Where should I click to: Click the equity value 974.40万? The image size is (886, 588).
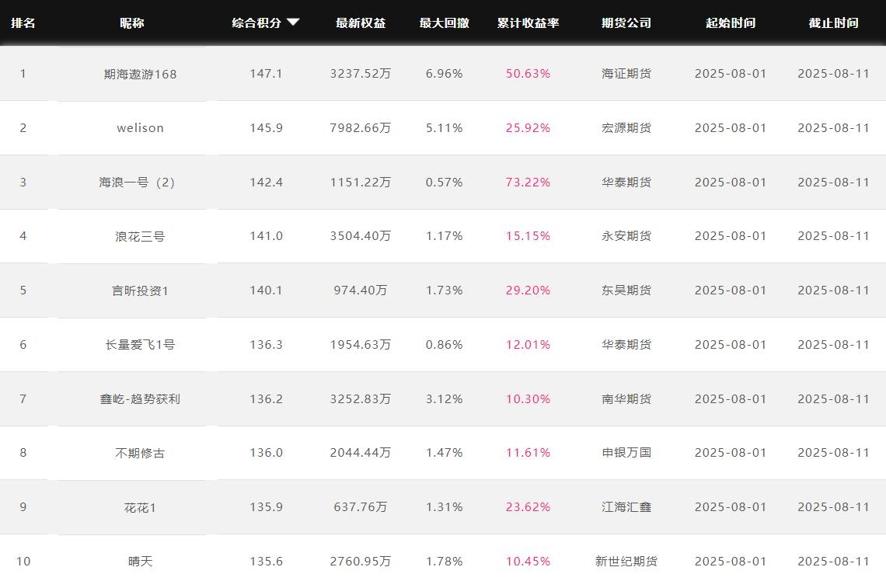tap(361, 290)
